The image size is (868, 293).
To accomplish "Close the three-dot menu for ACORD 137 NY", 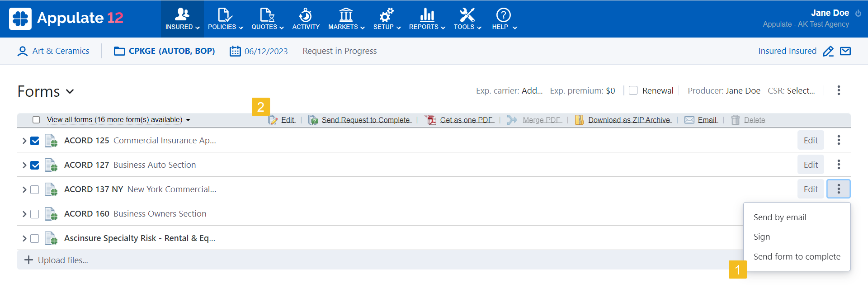I will coord(839,189).
